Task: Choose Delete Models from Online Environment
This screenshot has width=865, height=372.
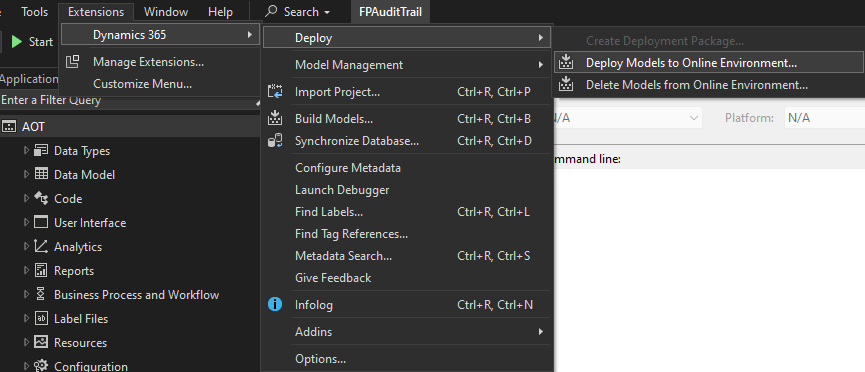Action: [x=708, y=85]
